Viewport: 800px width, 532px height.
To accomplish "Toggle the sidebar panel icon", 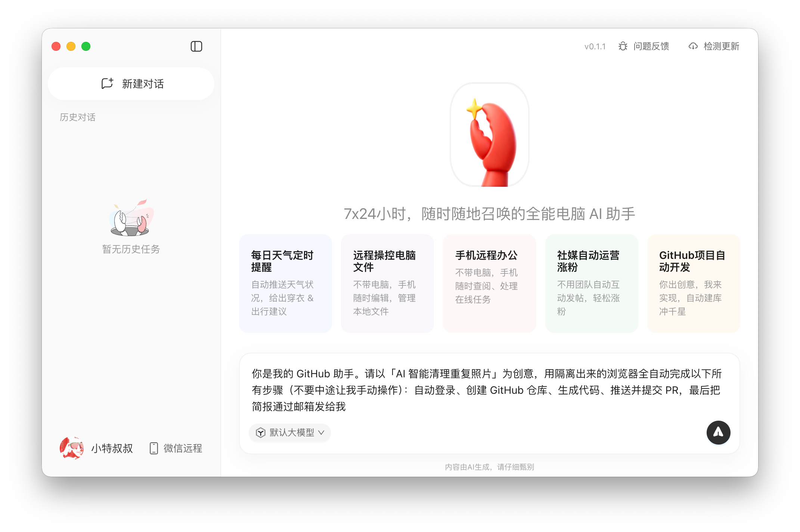I will pos(196,46).
